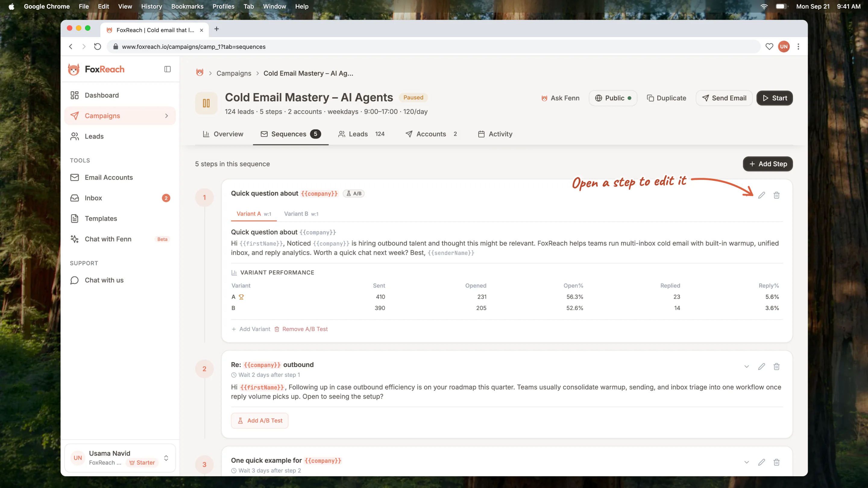This screenshot has height=488, width=868.
Task: Click the heart icon in address bar
Action: [769, 46]
